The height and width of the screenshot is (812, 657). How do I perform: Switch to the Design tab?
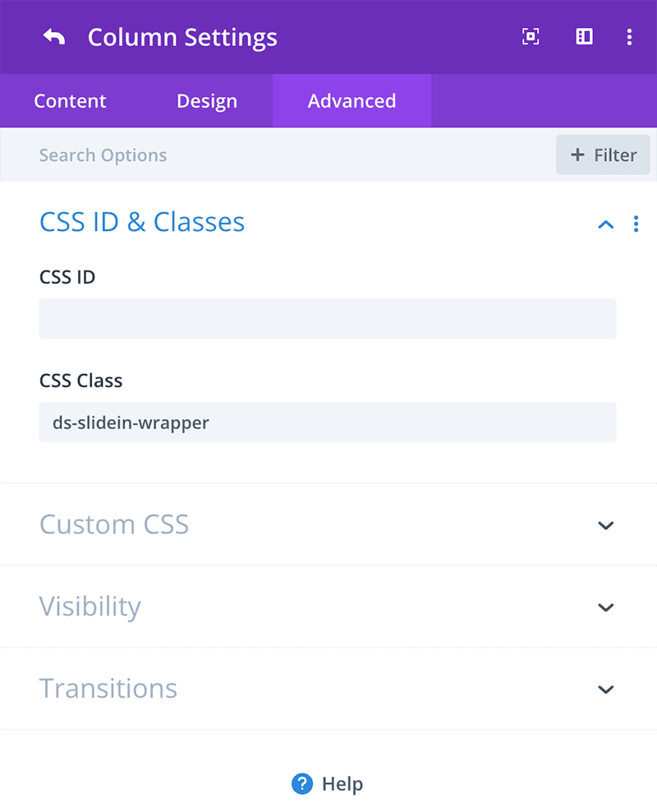(x=207, y=100)
